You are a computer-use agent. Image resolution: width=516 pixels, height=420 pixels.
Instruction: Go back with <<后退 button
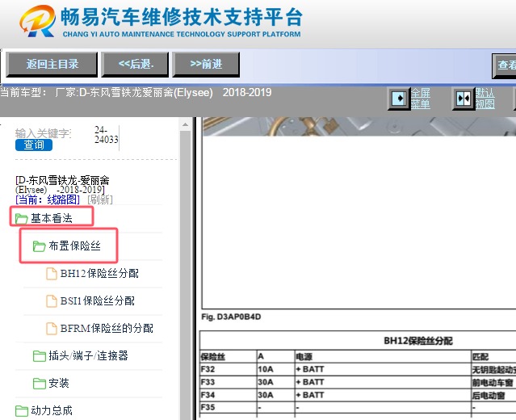pyautogui.click(x=135, y=64)
